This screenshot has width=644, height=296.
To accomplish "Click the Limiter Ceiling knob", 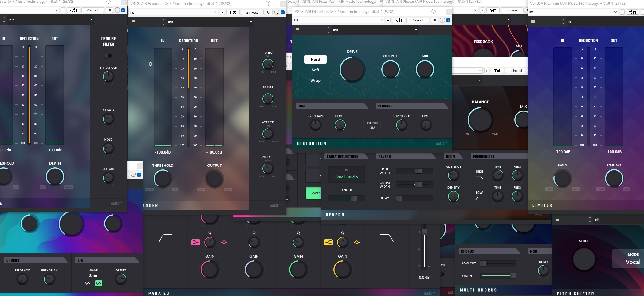I will (x=614, y=178).
